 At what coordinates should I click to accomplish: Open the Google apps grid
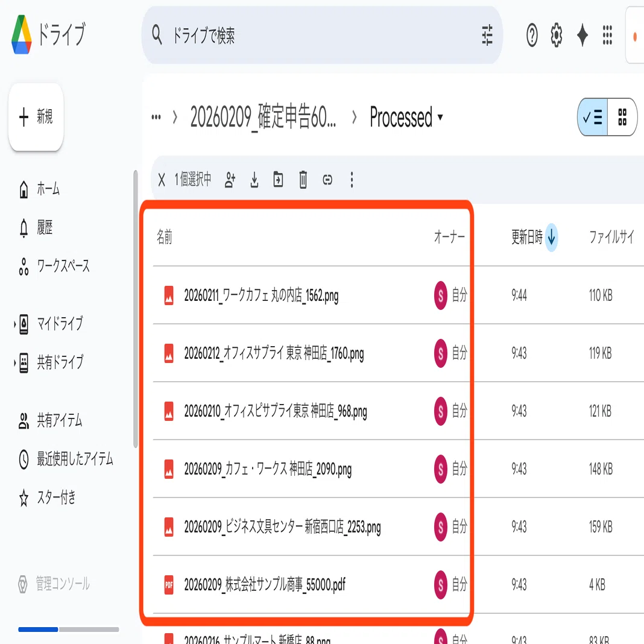click(x=607, y=35)
